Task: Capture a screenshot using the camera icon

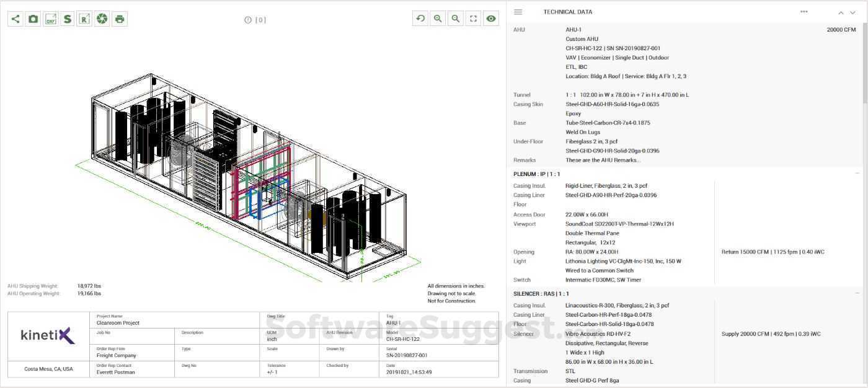Action: [x=33, y=19]
